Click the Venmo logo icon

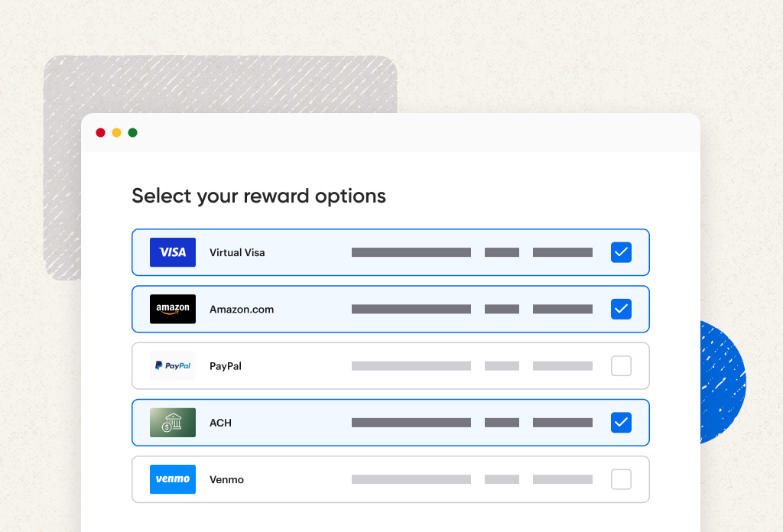172,479
